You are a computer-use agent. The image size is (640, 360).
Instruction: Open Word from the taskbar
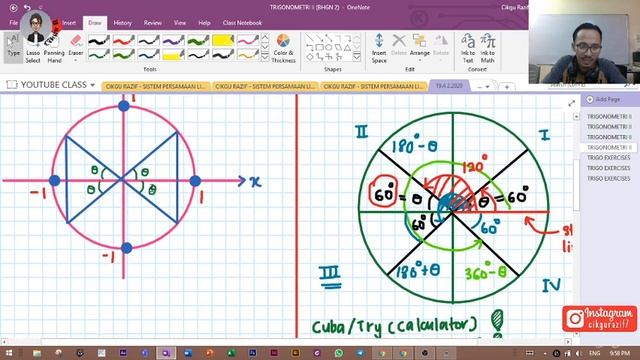pos(188,353)
